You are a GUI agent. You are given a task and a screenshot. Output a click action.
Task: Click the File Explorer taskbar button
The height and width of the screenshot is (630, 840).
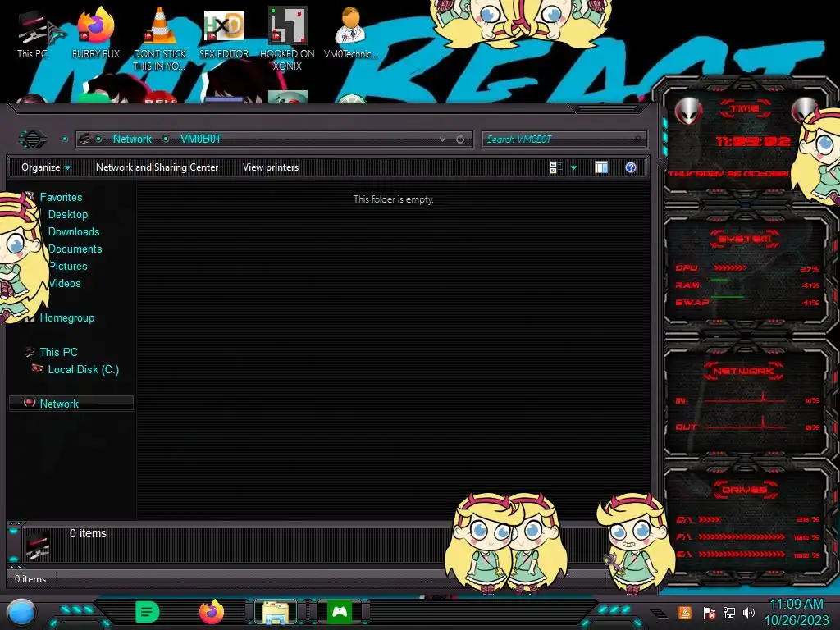276,612
